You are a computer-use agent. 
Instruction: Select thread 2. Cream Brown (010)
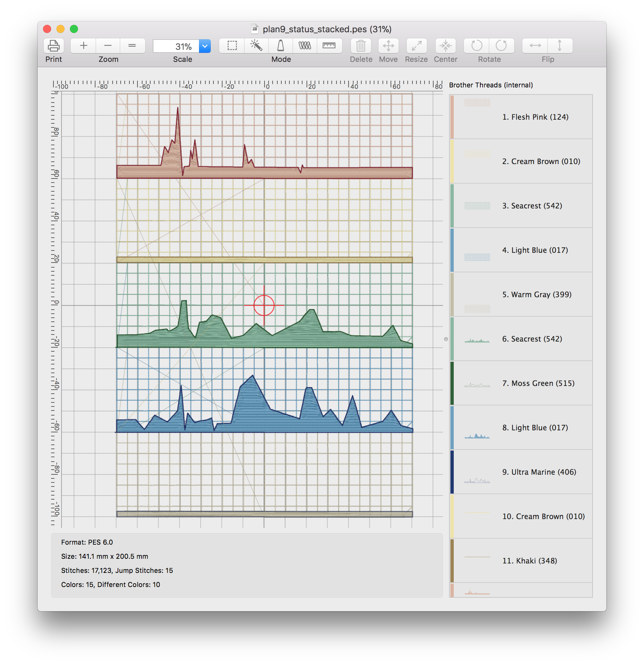(x=521, y=161)
